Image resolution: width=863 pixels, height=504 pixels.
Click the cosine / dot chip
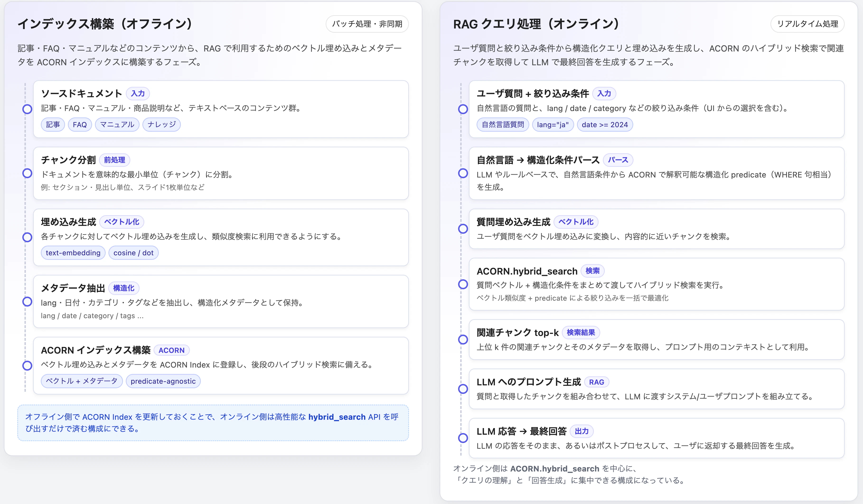click(x=134, y=253)
